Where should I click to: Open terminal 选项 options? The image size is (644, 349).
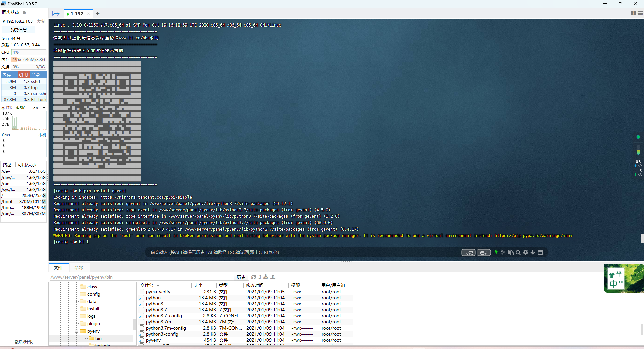(x=484, y=253)
